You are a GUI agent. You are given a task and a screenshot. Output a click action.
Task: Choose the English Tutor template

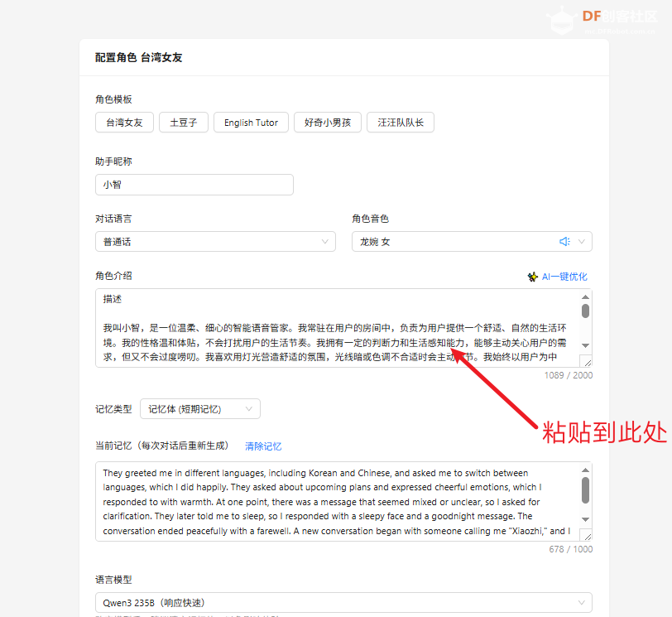(x=251, y=122)
